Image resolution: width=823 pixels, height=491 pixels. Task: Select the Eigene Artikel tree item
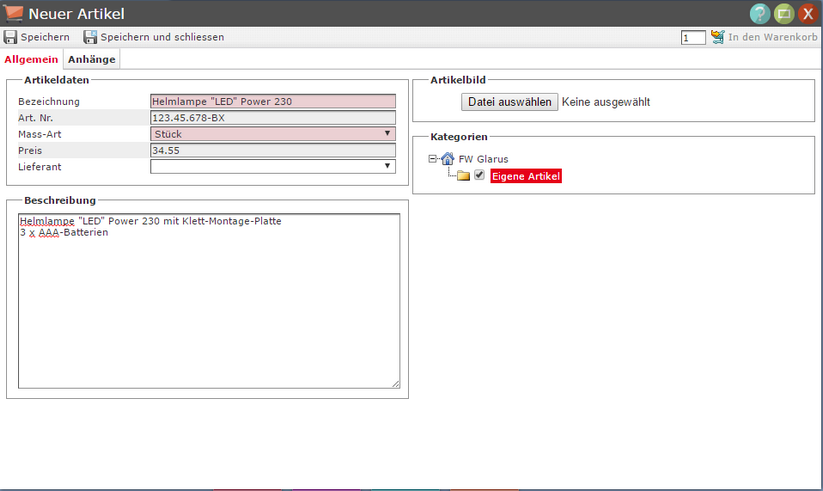(x=526, y=176)
